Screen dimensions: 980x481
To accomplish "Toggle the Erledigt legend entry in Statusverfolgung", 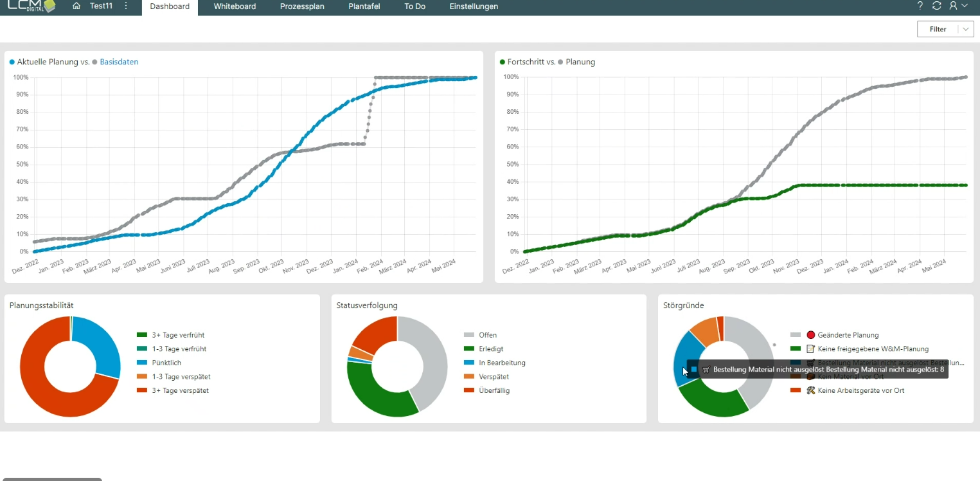I will 491,349.
